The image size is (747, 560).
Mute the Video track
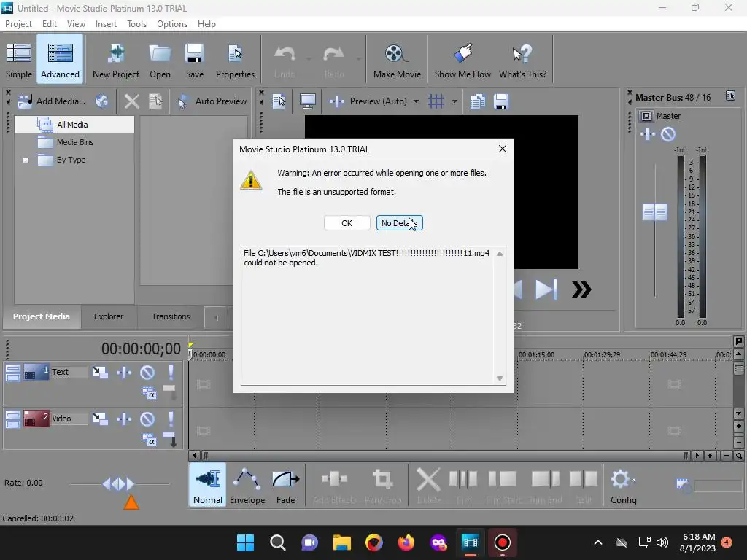(x=147, y=419)
